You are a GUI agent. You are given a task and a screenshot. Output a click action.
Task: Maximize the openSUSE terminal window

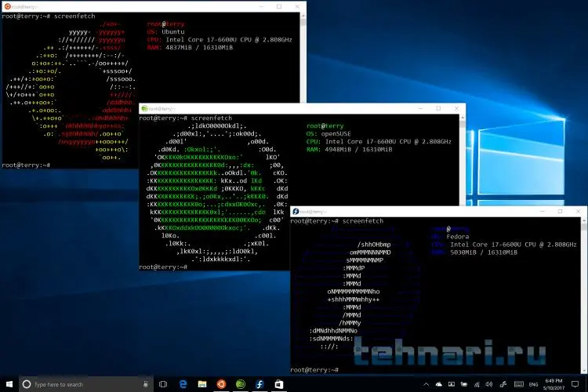438,108
